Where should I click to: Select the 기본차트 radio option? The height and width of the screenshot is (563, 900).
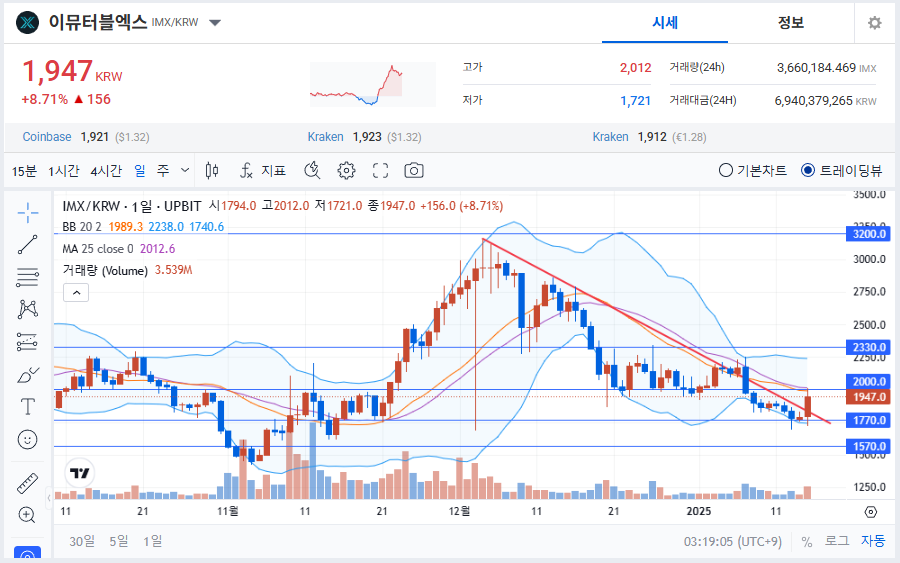click(752, 170)
